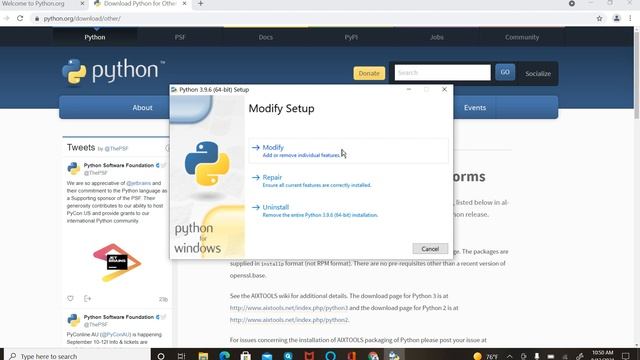This screenshot has height=360, width=640.
Task: Open the @ThePSF Twitter link
Action: point(116,149)
